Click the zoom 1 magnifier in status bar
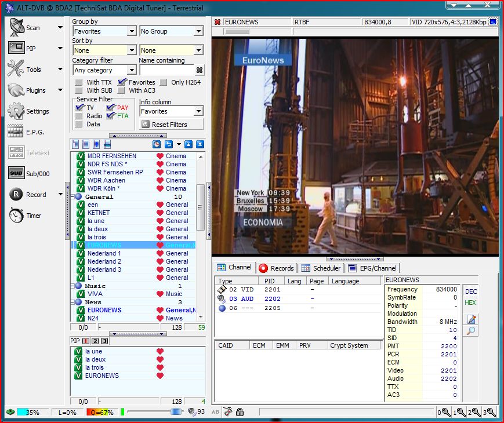 click(460, 412)
